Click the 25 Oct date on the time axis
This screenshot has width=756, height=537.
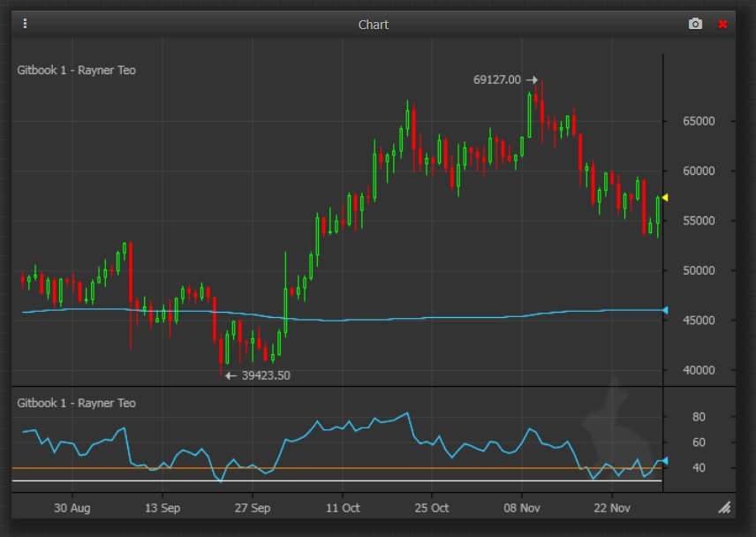432,508
